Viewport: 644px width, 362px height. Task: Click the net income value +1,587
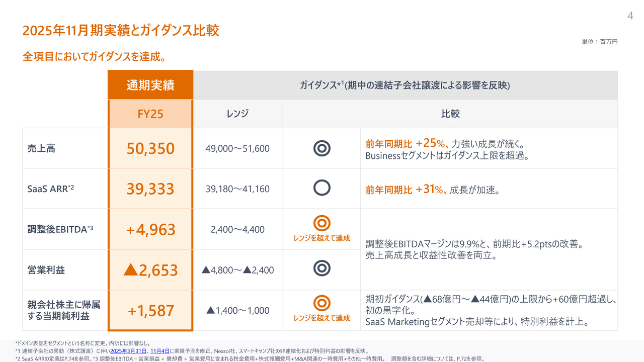[x=150, y=310]
